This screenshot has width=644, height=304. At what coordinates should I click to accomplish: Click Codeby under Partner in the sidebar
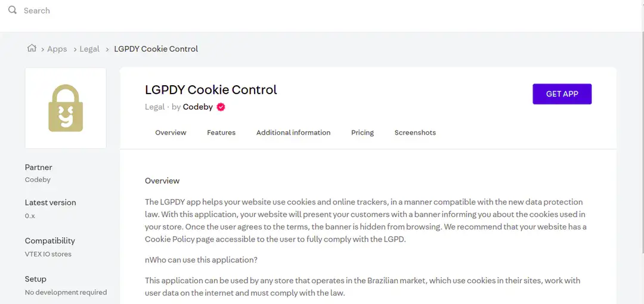[x=38, y=179]
